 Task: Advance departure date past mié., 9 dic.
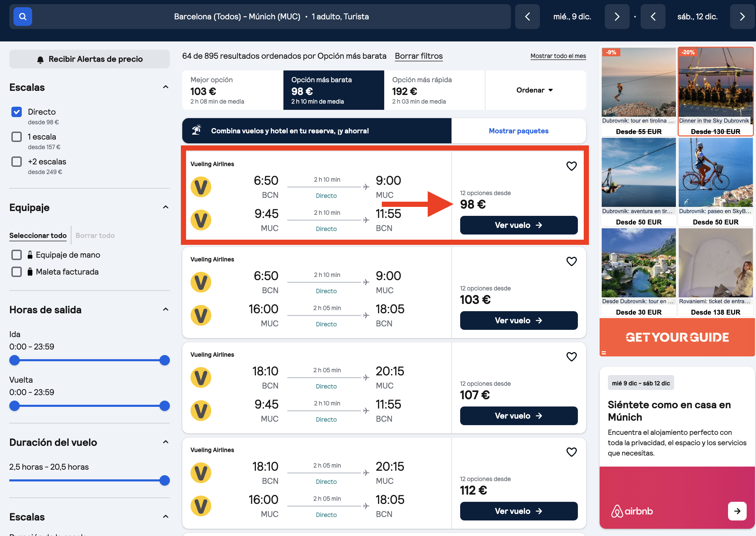tap(617, 17)
